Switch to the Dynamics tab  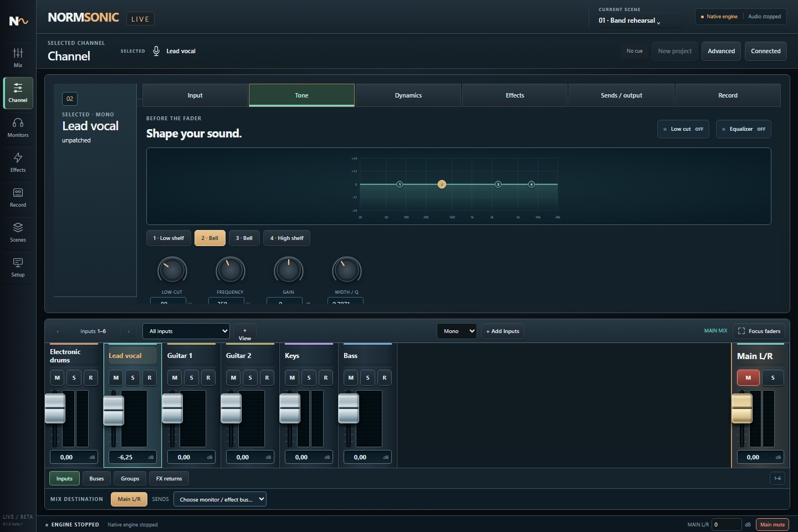point(408,95)
